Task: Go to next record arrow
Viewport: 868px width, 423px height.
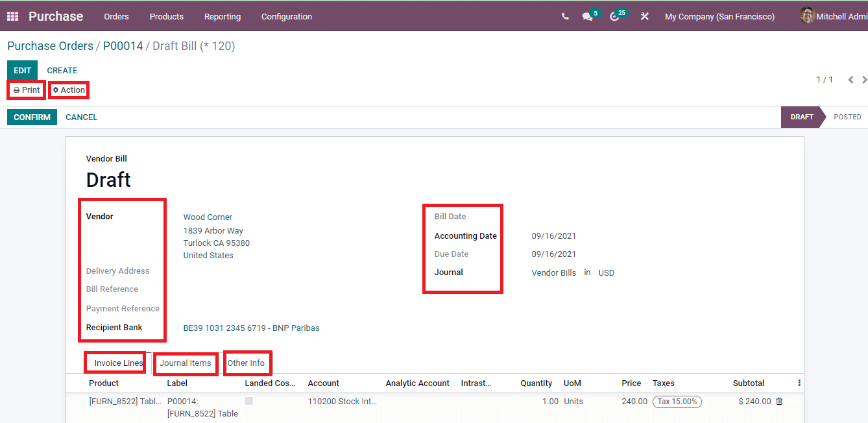Action: click(x=864, y=80)
